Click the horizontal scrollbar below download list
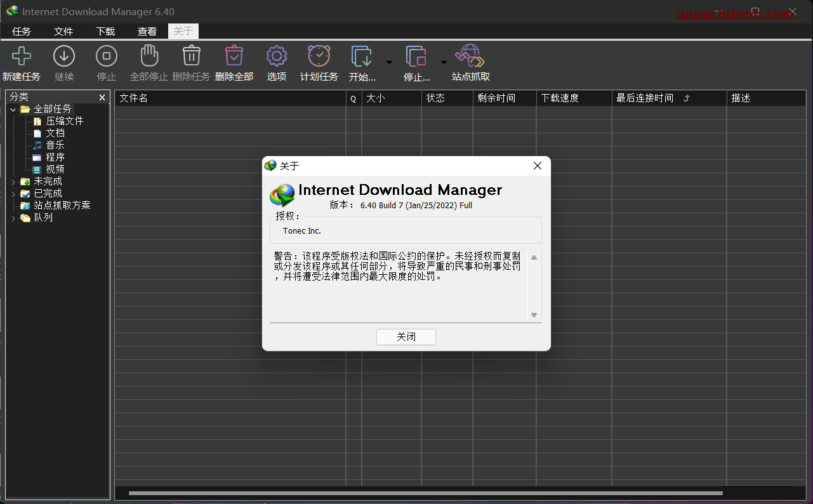The height and width of the screenshot is (504, 813). tap(425, 493)
